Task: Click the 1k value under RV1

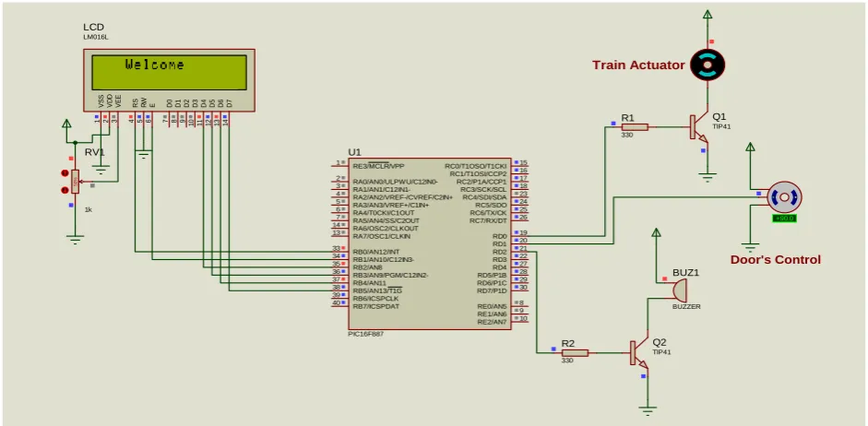Action: click(88, 210)
